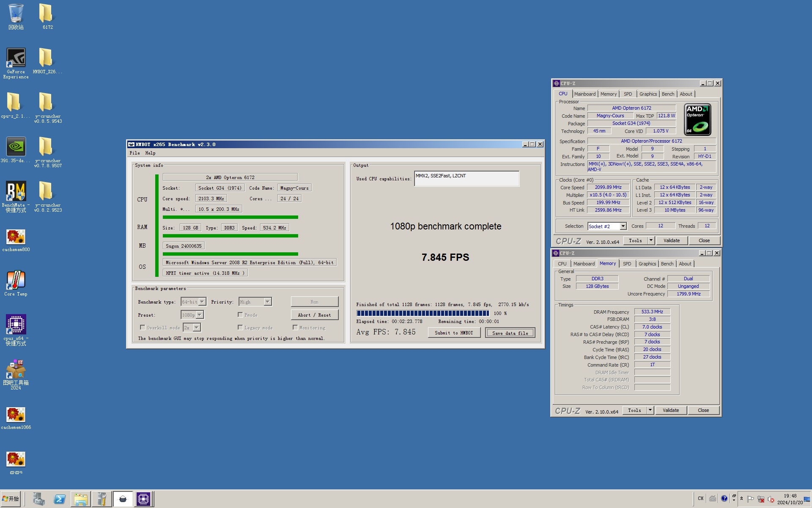Open Server Manager from taskbar
Image resolution: width=812 pixels, height=508 pixels.
click(38, 499)
